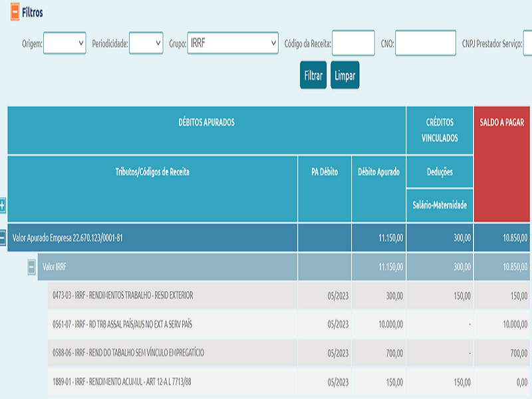Viewport: 532px width, 399px height.
Task: Open the Grupo dropdown showing IRRF
Action: coord(233,43)
